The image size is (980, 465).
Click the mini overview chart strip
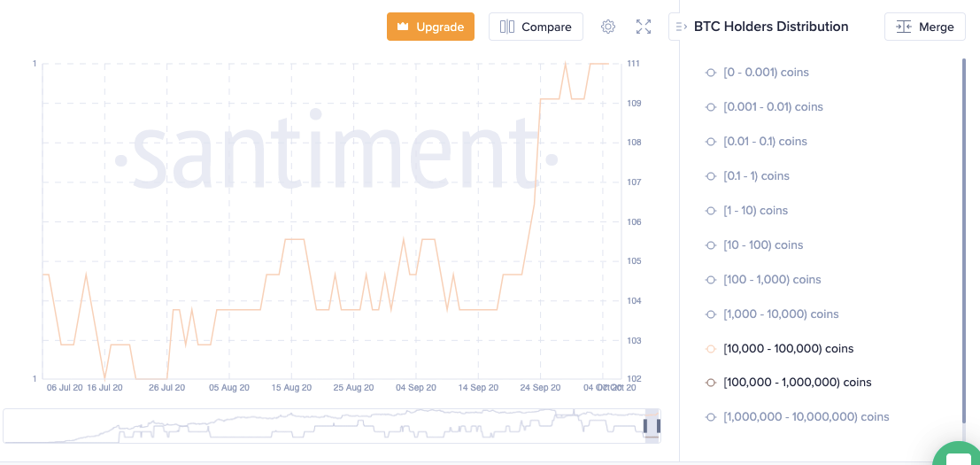[332, 426]
